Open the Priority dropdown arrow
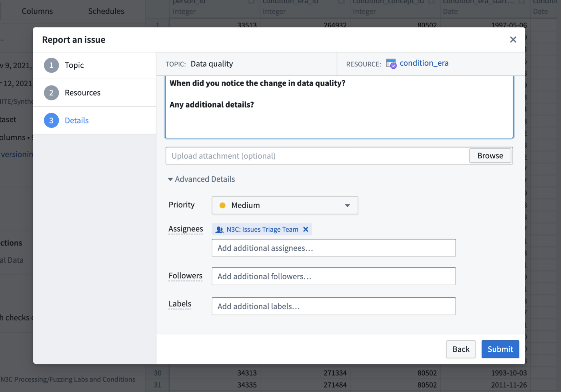 pos(347,206)
